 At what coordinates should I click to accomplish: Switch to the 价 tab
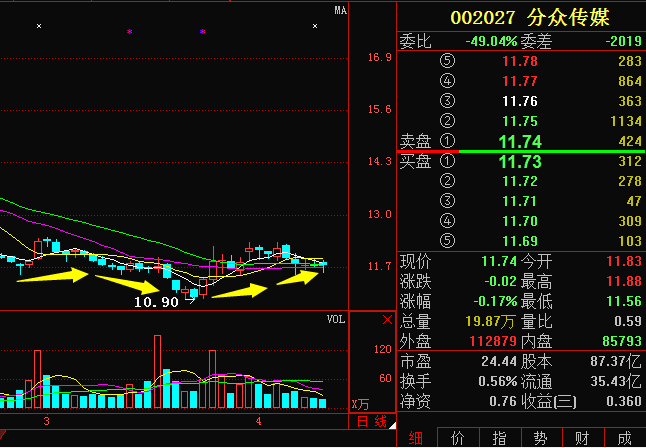(x=458, y=438)
